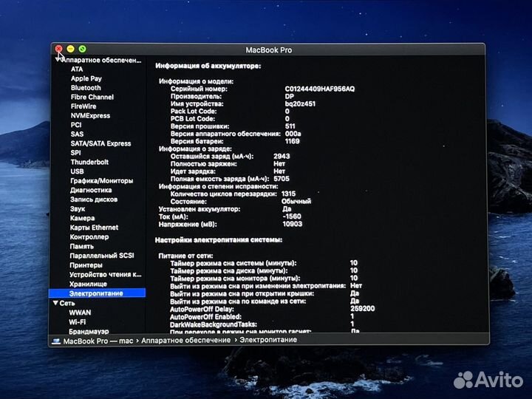
Task: Select Брандмауэр in the sidebar
Action: 89,331
